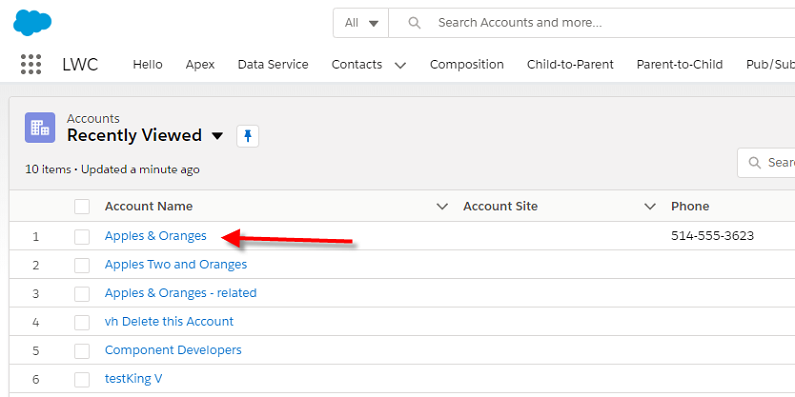This screenshot has height=397, width=795.
Task: Tick the Apples & Oranges - related checkbox
Action: click(x=82, y=293)
